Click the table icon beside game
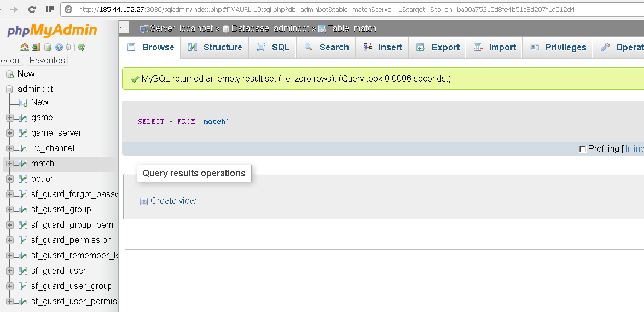This screenshot has height=312, width=644. (24, 118)
